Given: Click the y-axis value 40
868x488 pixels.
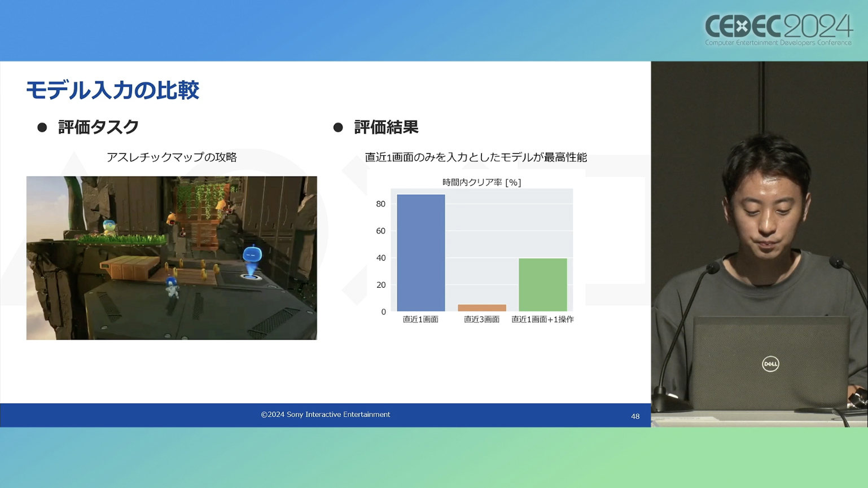Looking at the screenshot, I should (x=381, y=258).
